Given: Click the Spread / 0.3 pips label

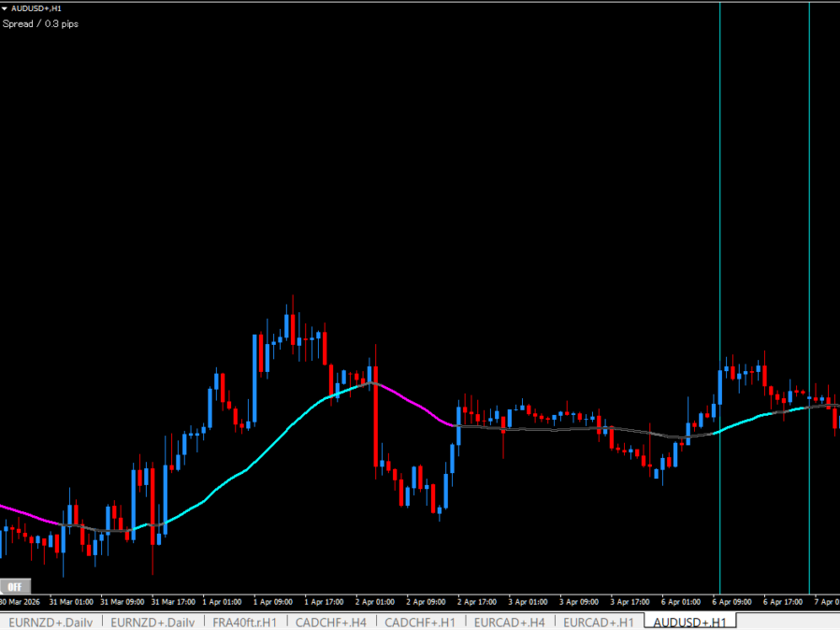Looking at the screenshot, I should pos(40,23).
